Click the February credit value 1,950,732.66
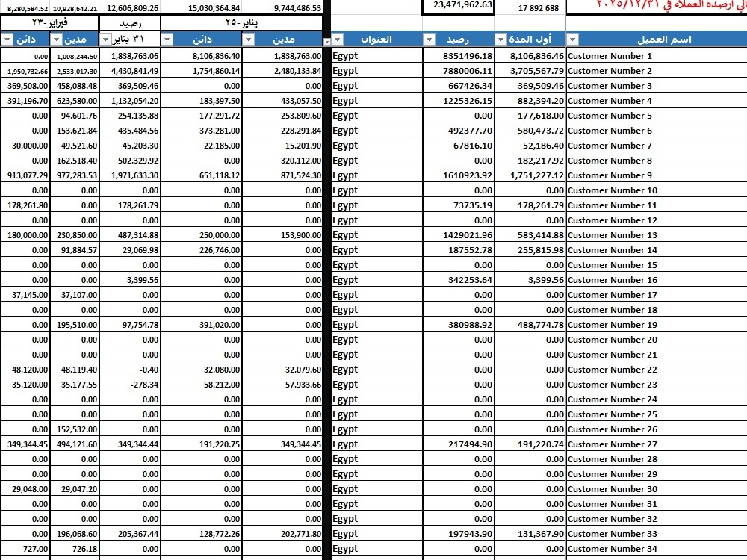Screen dimensions: 747x560 [x=25, y=71]
